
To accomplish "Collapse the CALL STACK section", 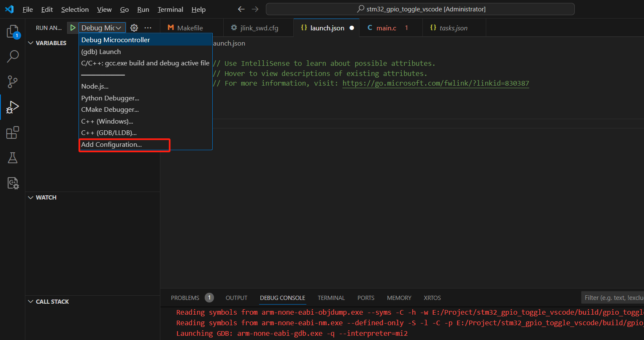I will pos(30,301).
